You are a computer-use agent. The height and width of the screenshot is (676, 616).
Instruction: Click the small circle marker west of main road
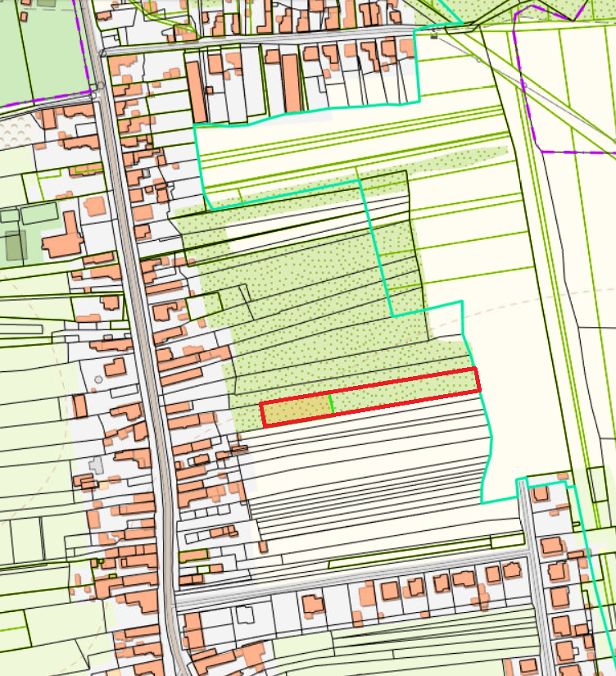click(x=99, y=379)
